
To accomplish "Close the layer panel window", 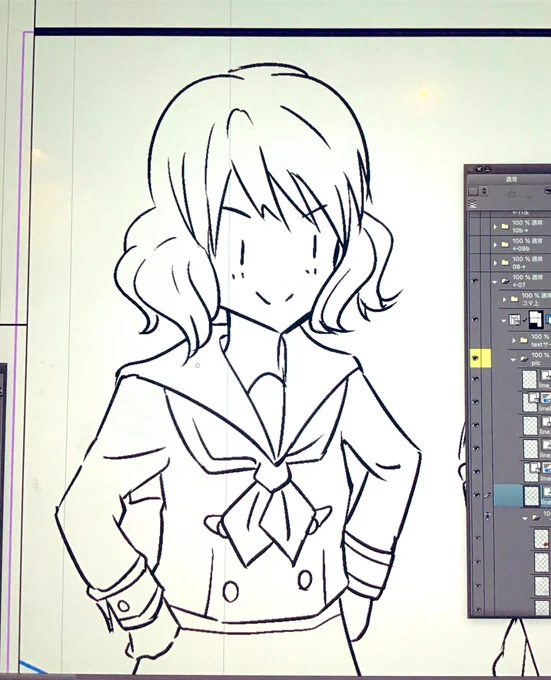I will (x=479, y=169).
